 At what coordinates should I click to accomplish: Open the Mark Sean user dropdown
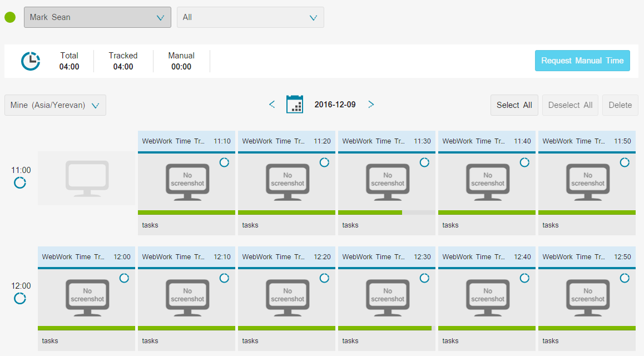coord(97,17)
